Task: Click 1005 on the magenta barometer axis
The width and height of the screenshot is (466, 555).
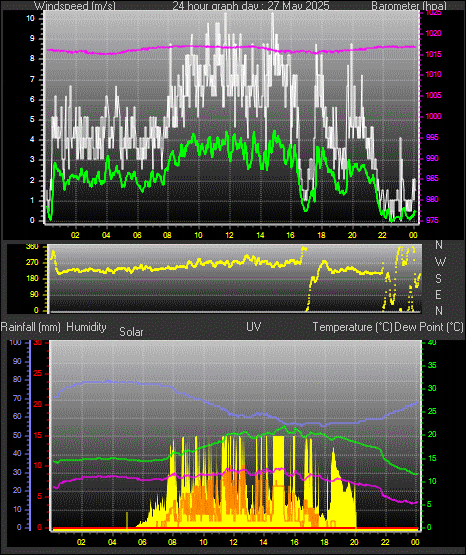Action: [433, 95]
